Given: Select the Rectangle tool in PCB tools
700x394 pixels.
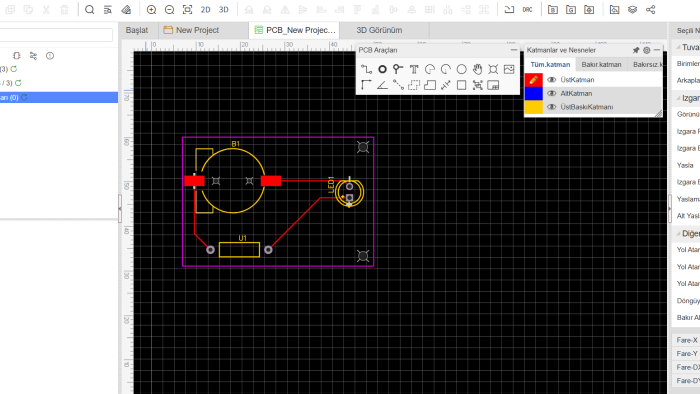Looking at the screenshot, I should 462,85.
